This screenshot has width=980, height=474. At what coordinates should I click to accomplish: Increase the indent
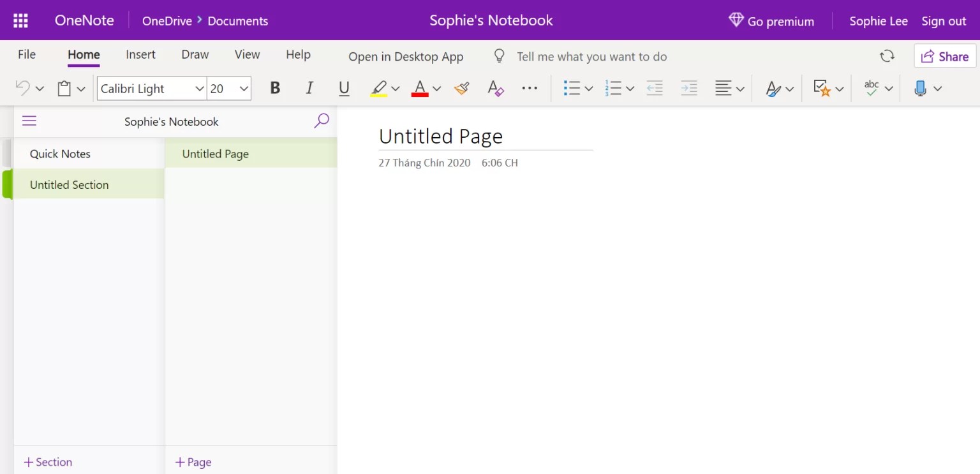coord(689,89)
